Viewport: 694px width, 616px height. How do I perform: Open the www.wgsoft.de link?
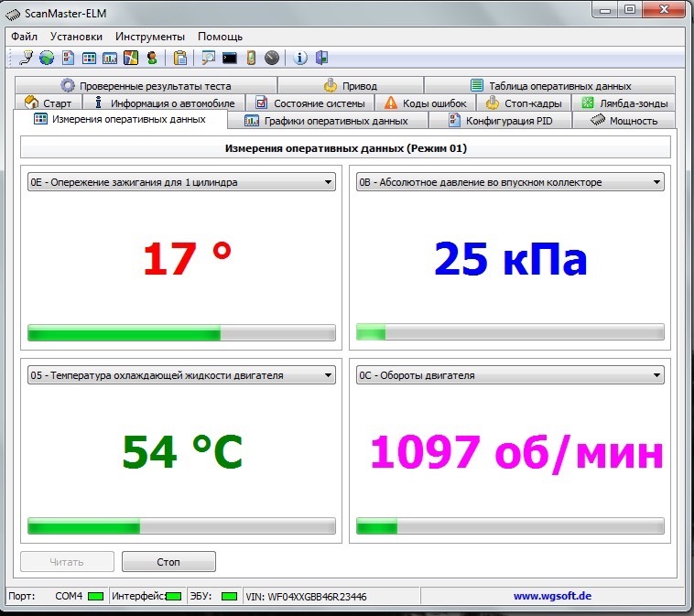click(x=551, y=596)
